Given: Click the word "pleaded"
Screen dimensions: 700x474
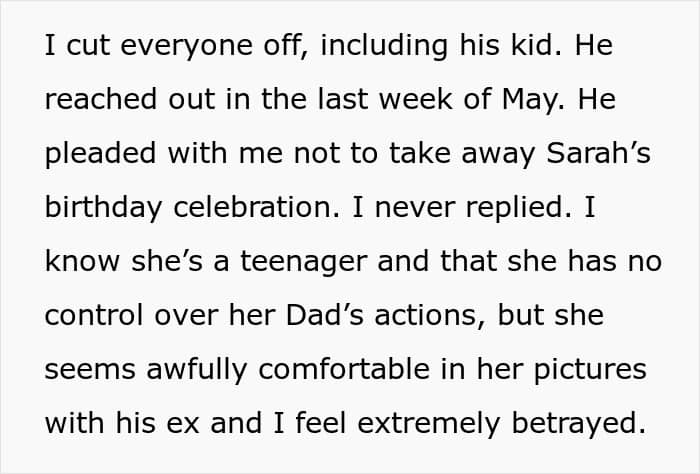Looking at the screenshot, I should [x=97, y=155].
